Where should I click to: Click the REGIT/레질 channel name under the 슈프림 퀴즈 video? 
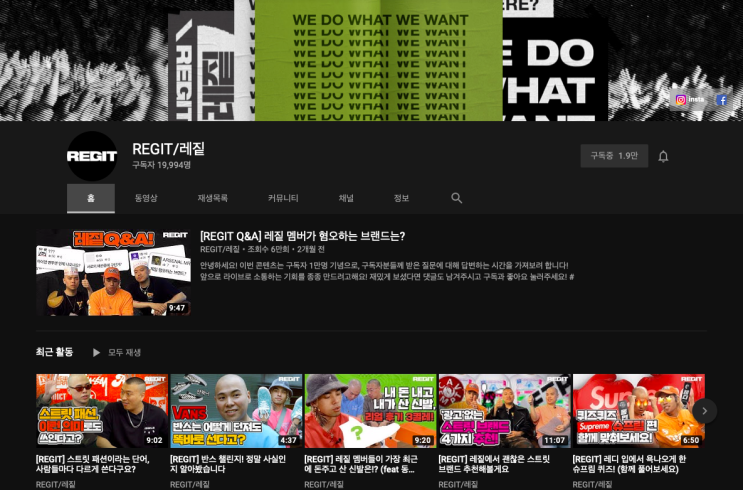click(x=592, y=485)
